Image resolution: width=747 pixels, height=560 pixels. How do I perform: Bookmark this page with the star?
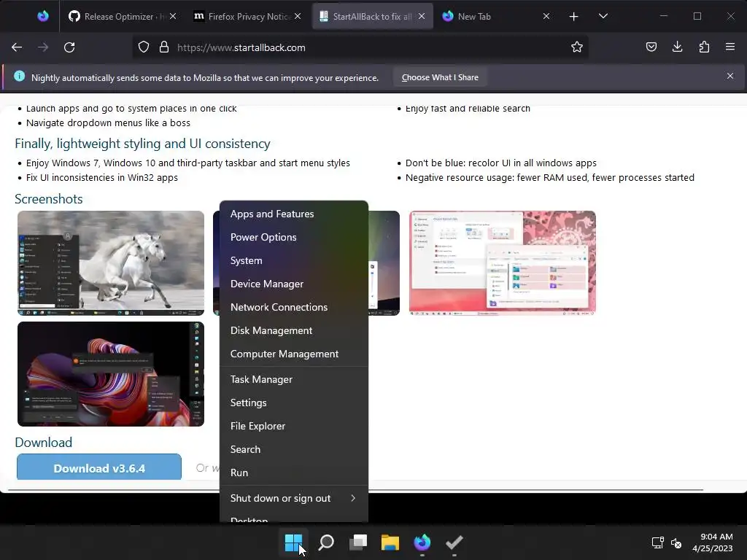tap(577, 47)
